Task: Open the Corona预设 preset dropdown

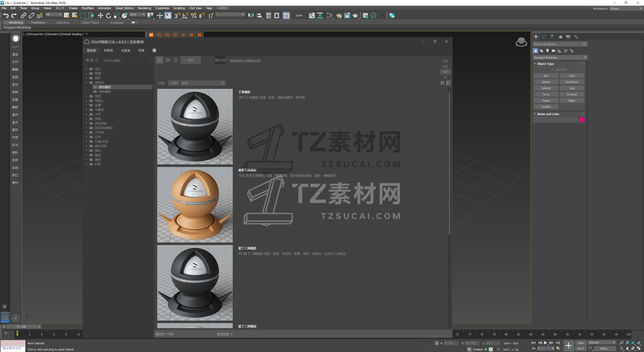Action: [128, 60]
